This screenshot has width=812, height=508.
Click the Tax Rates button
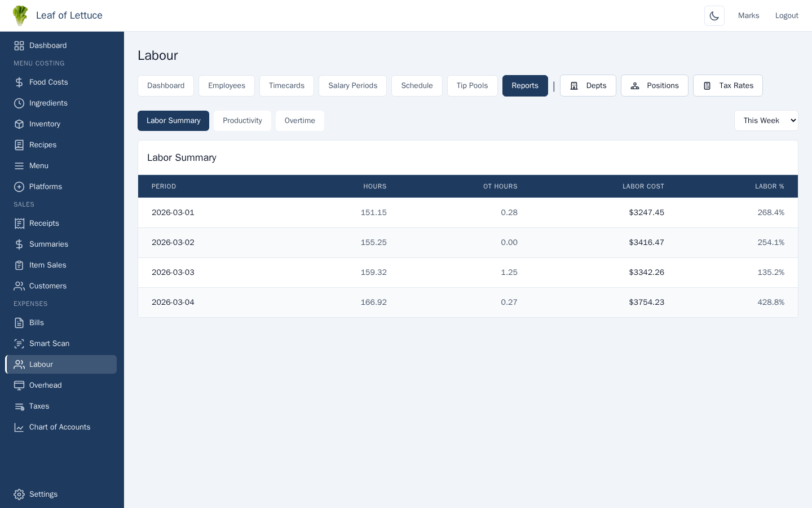[727, 86]
